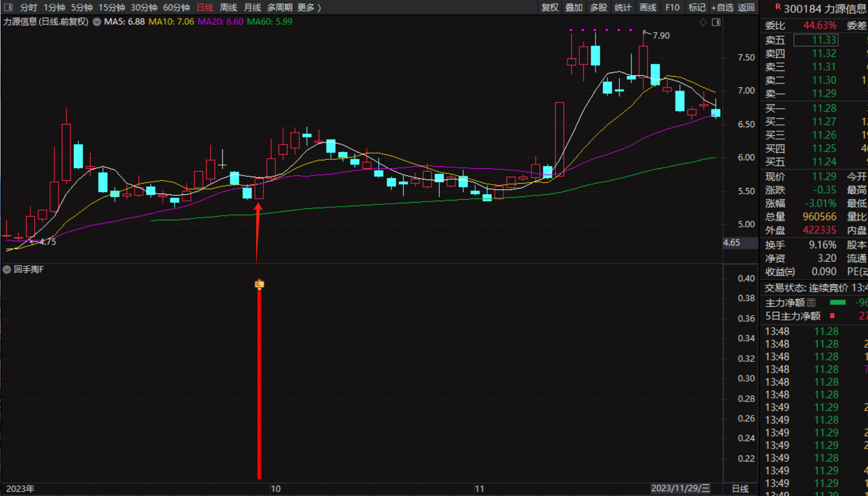Click 返回 to go back
Image resolution: width=868 pixels, height=496 pixels.
[x=746, y=7]
